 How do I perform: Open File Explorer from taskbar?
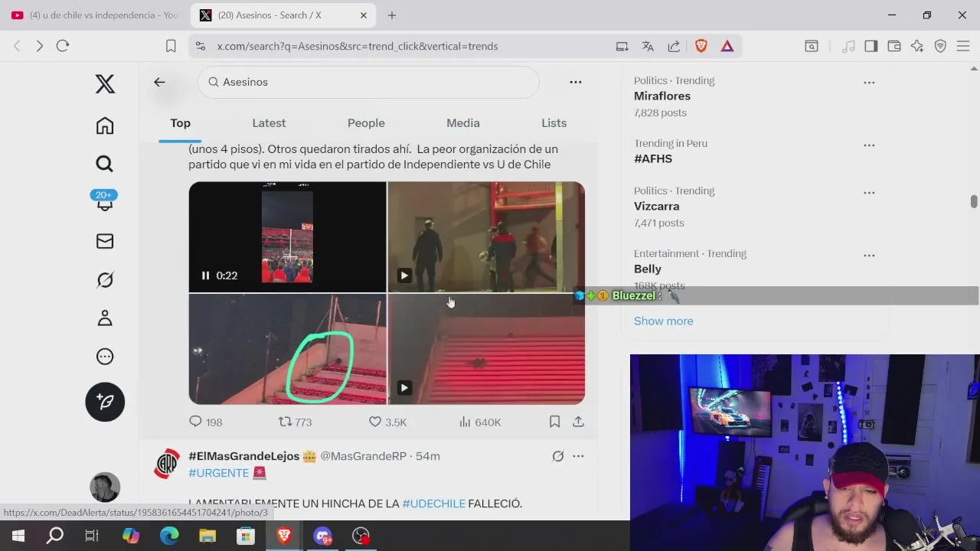[207, 536]
